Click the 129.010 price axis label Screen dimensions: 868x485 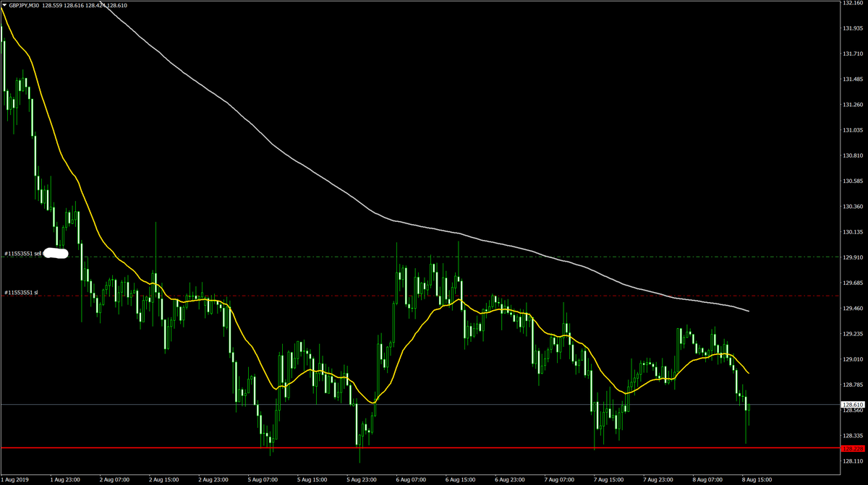[x=854, y=359]
